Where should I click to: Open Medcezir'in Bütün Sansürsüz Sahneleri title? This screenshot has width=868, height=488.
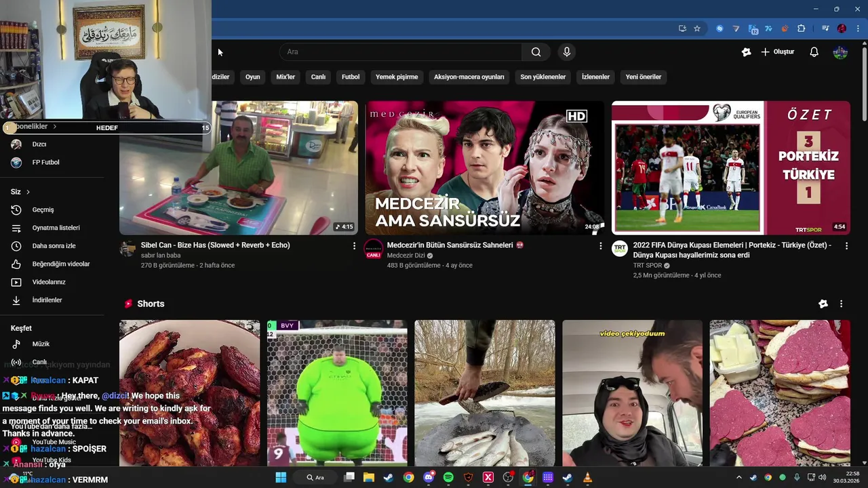coord(456,245)
